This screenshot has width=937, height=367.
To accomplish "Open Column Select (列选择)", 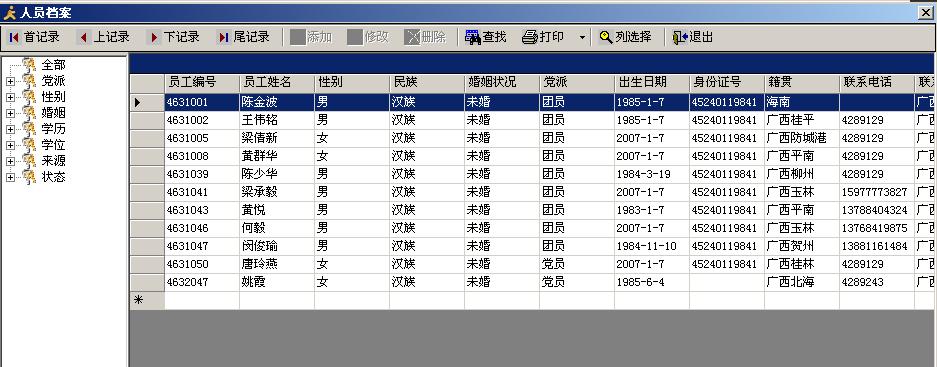I will click(x=626, y=37).
